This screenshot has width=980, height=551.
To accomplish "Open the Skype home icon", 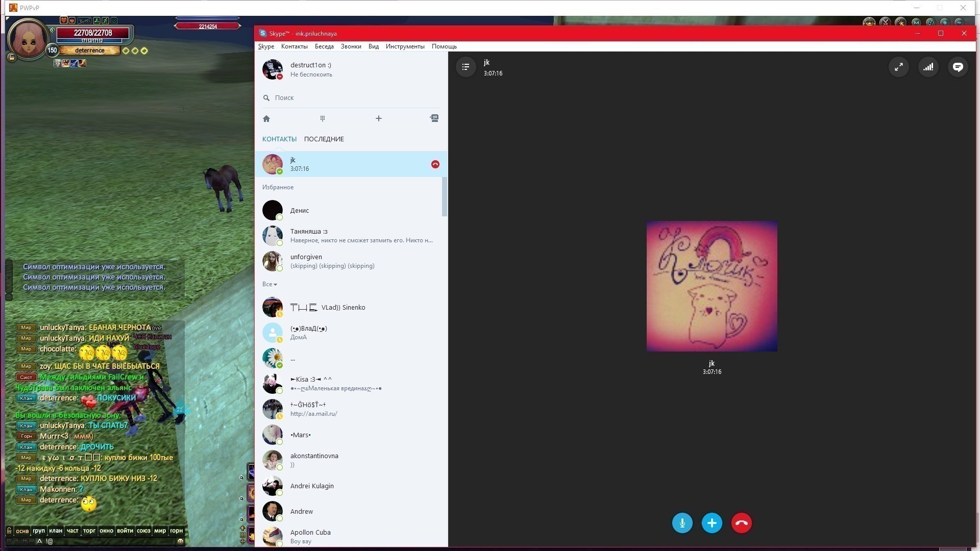I will (266, 118).
